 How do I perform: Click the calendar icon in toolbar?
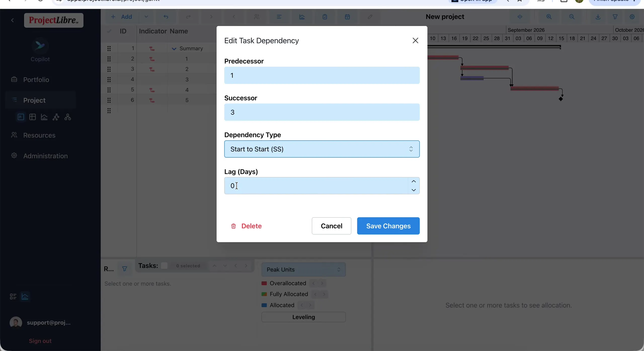tap(347, 17)
